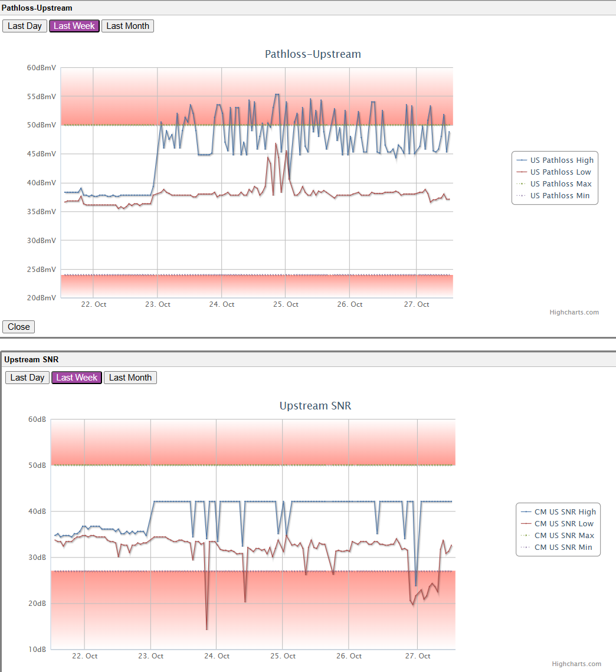The width and height of the screenshot is (616, 672).
Task: Hide CM US SNR Max legend series
Action: point(563,535)
